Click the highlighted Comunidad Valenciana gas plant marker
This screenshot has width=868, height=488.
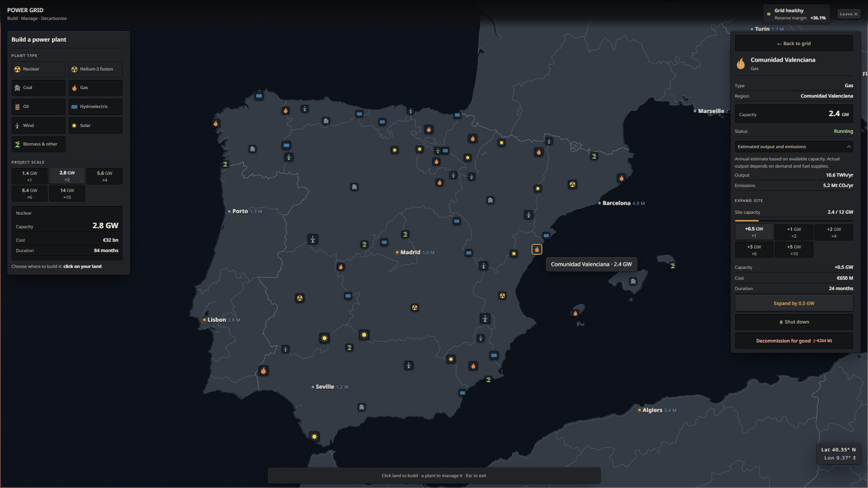pyautogui.click(x=537, y=249)
